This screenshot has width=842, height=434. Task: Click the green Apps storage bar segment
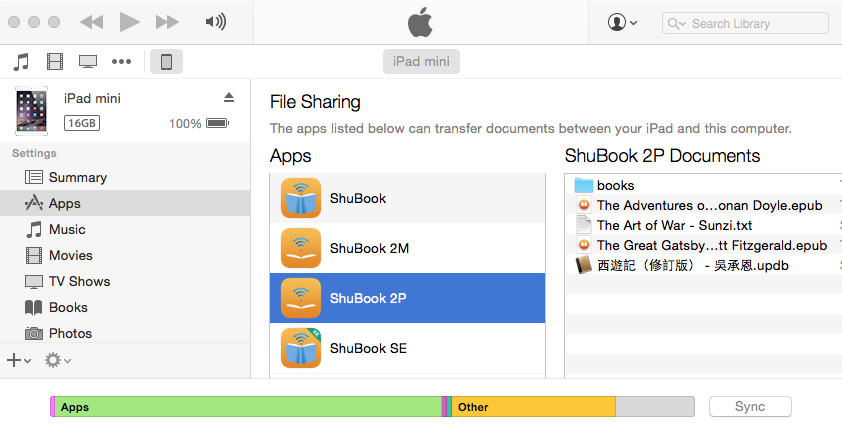(248, 407)
